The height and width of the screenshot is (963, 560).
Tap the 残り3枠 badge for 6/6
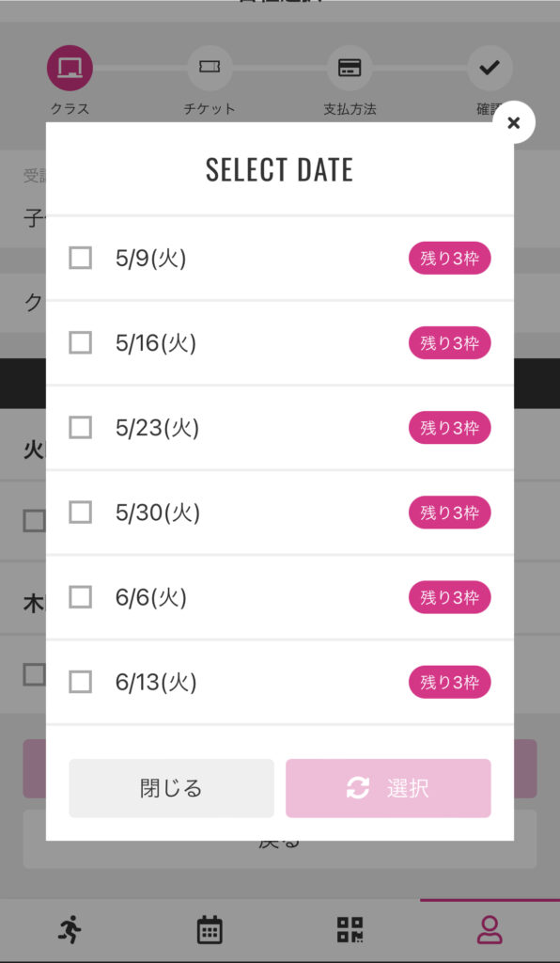449,597
